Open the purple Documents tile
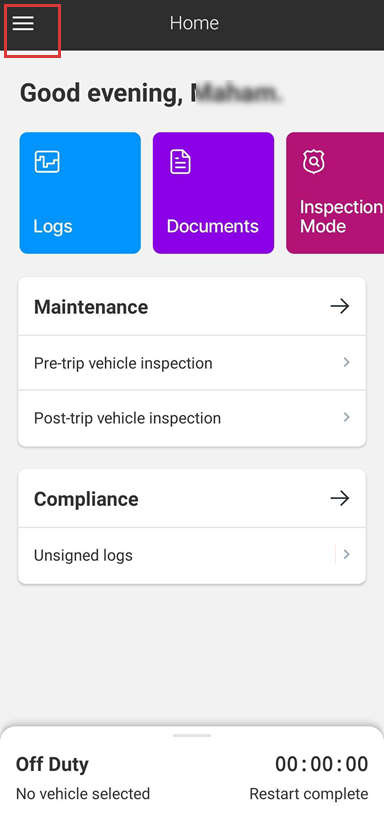The width and height of the screenshot is (385, 818). [x=213, y=193]
